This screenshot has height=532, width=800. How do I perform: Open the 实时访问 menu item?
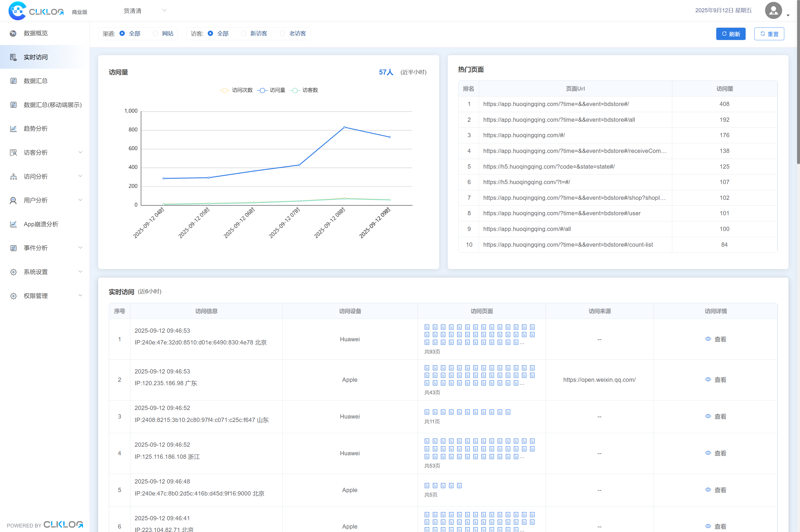(36, 57)
